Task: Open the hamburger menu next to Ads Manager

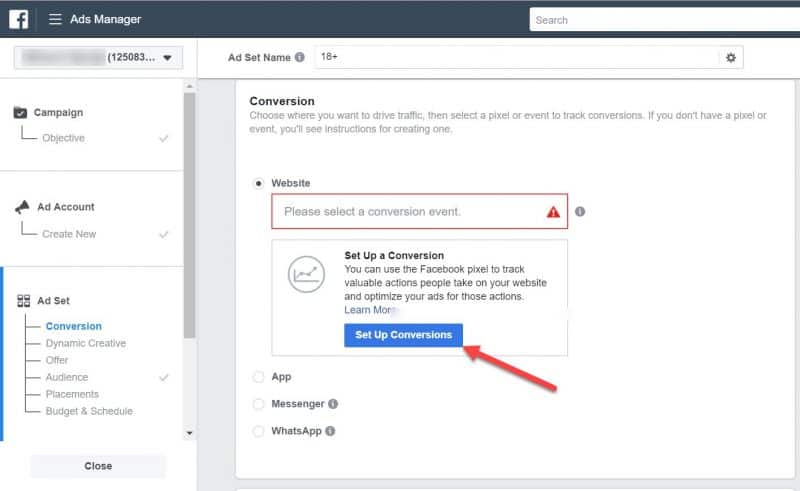Action: [55, 19]
